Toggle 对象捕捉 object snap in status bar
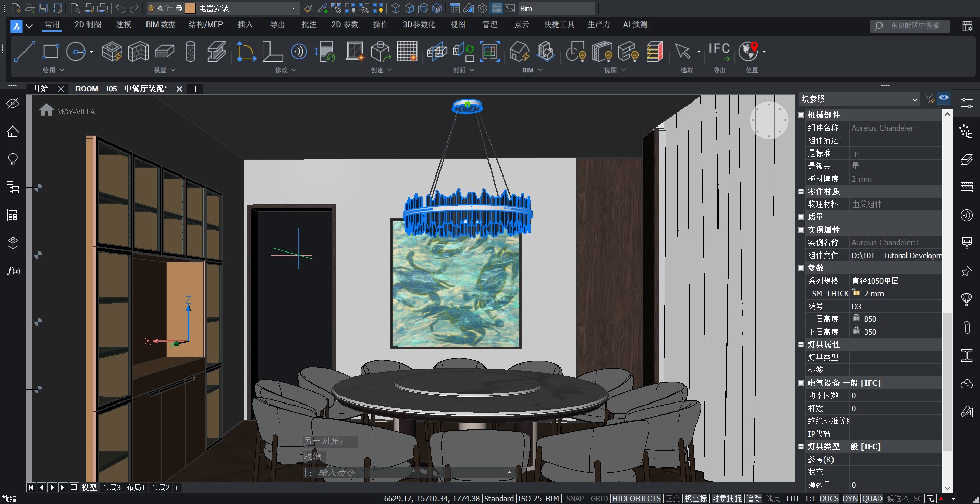Viewport: 980px width, 504px height. pos(727,498)
